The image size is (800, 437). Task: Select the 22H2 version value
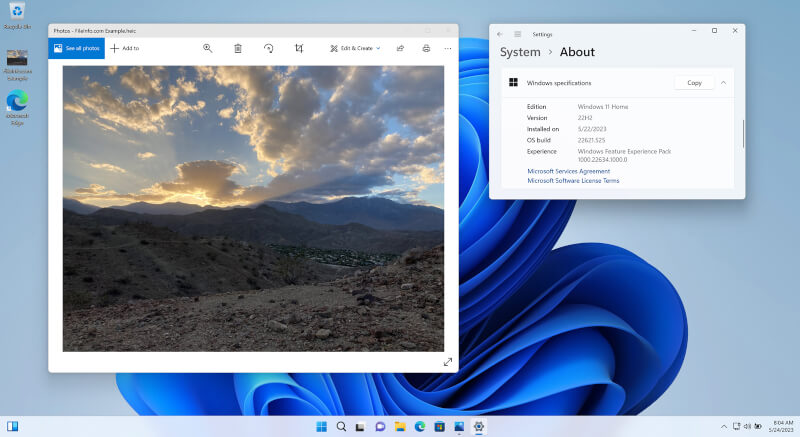[585, 118]
